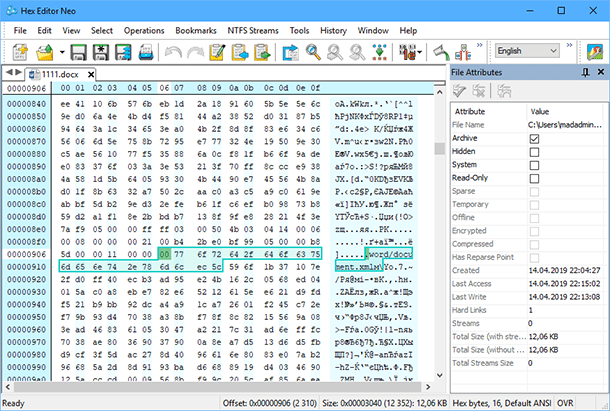Click the colorful icon at toolbar's right end
610x411 pixels.
(x=595, y=52)
